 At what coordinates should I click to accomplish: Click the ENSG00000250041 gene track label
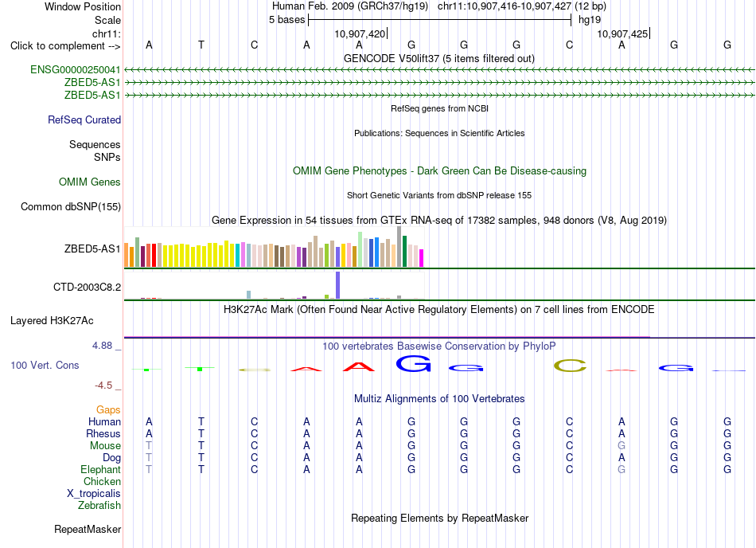(x=76, y=69)
